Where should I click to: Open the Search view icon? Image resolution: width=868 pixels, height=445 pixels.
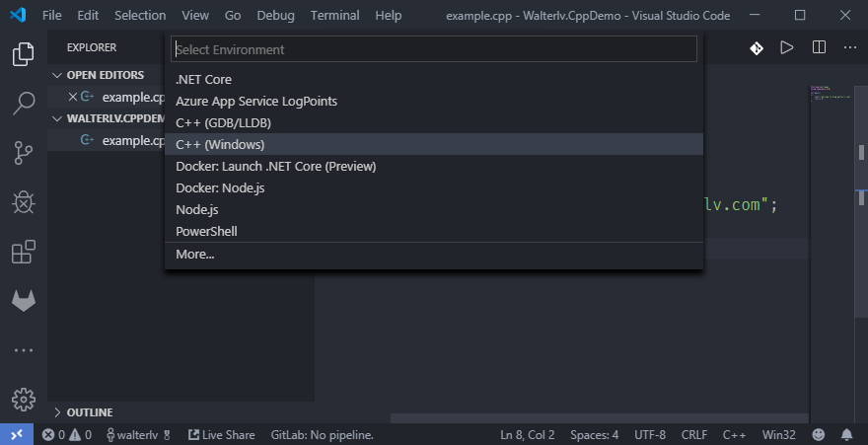(x=23, y=103)
